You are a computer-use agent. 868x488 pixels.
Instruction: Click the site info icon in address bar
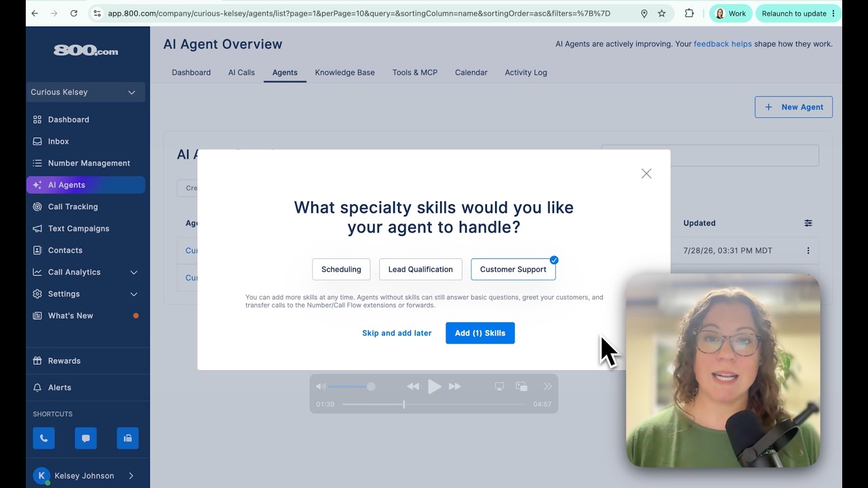pyautogui.click(x=97, y=13)
